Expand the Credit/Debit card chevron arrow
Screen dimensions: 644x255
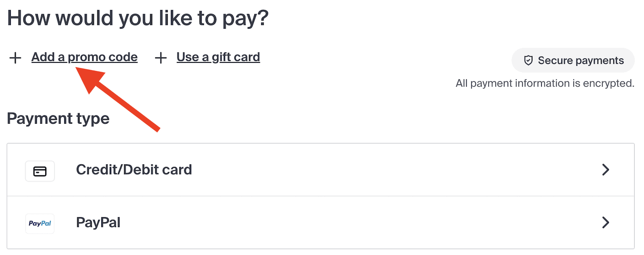[x=605, y=170]
